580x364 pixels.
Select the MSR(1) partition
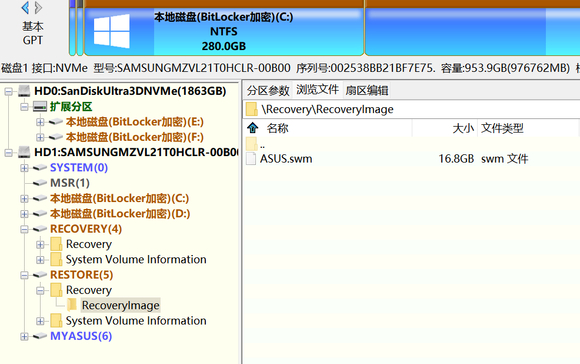tap(70, 183)
